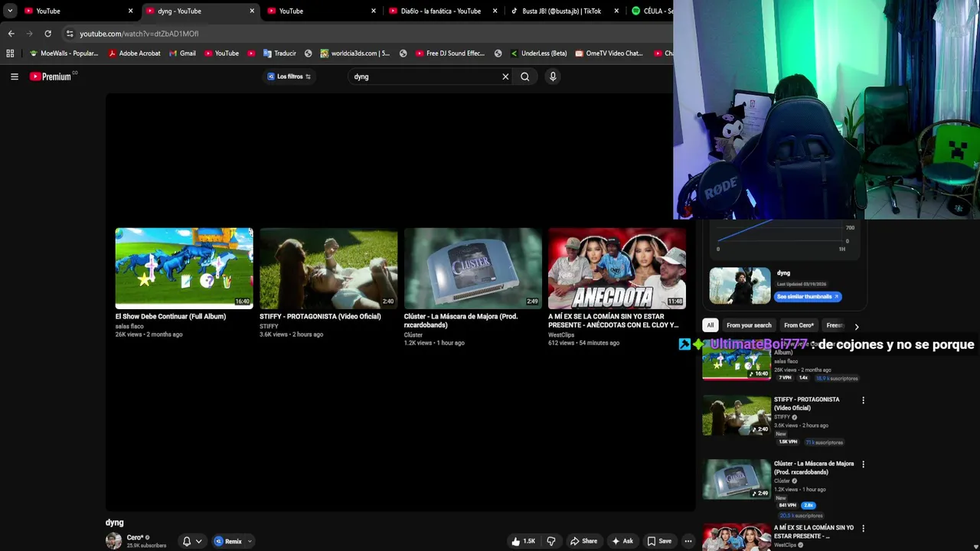Open STIFFY - PROTAGONISTA endscreen thumbnail

tap(328, 268)
